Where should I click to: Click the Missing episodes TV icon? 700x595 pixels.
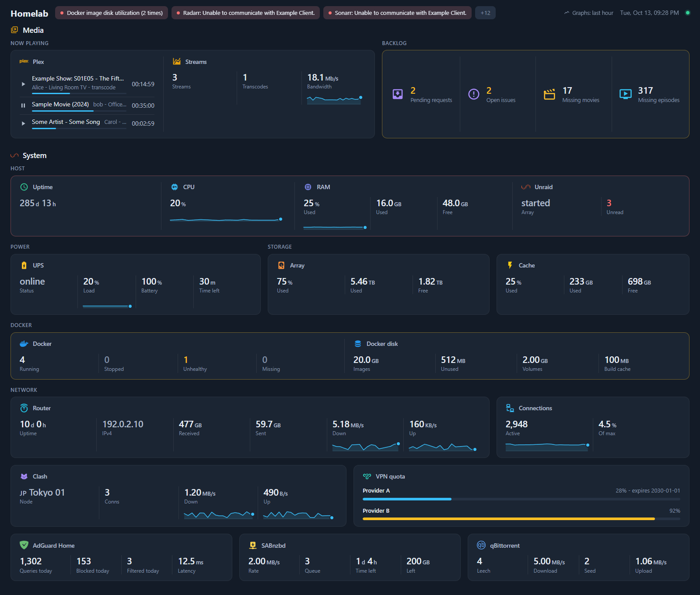point(626,94)
